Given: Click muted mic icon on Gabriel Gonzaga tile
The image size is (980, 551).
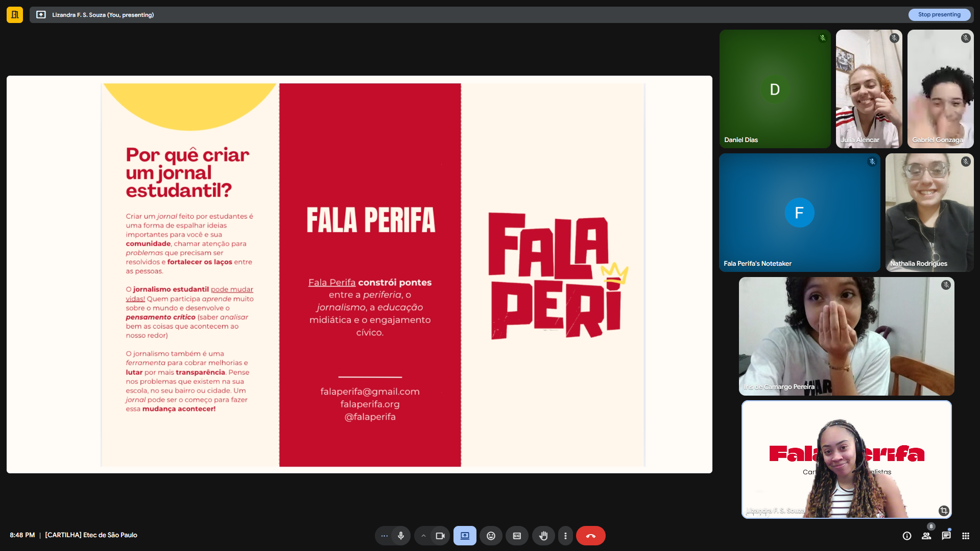Looking at the screenshot, I should 966,38.
